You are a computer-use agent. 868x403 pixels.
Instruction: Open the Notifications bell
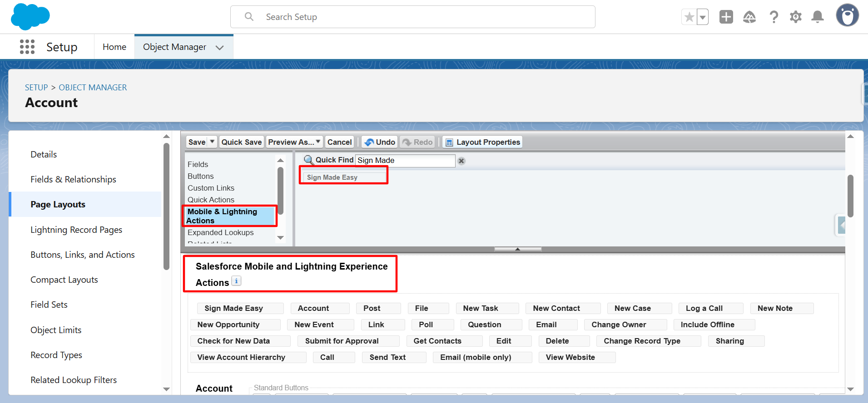click(x=818, y=17)
